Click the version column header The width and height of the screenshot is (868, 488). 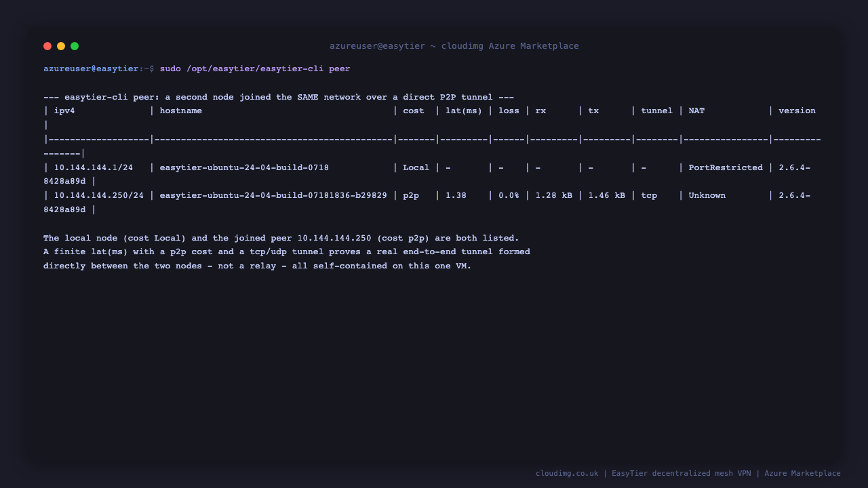797,110
